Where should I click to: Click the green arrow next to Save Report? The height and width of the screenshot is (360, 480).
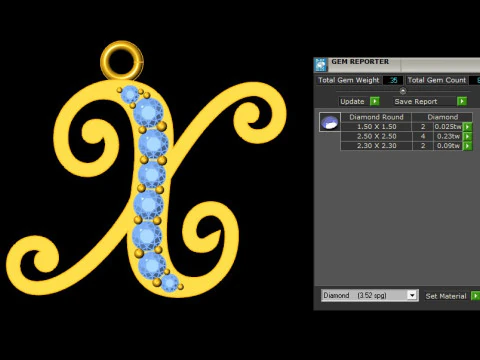[462, 101]
